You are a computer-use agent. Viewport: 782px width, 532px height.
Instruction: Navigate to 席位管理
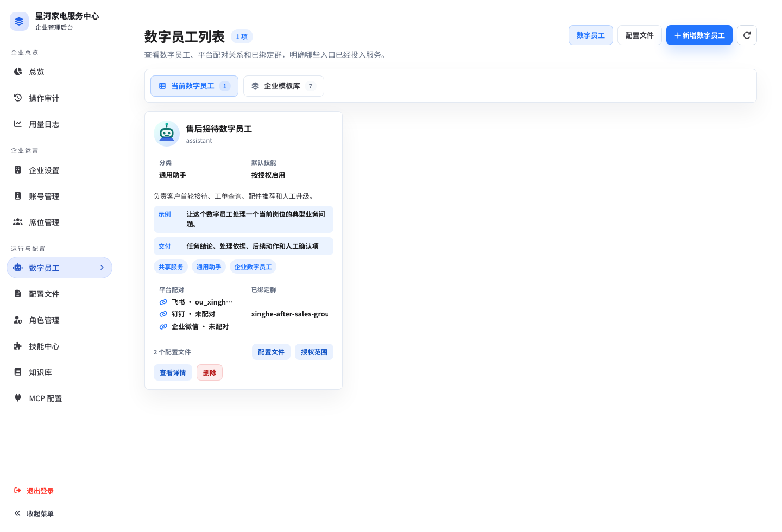pyautogui.click(x=60, y=222)
